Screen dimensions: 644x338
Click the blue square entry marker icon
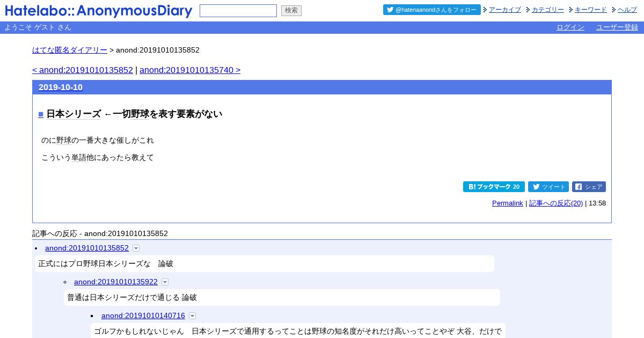pos(41,114)
